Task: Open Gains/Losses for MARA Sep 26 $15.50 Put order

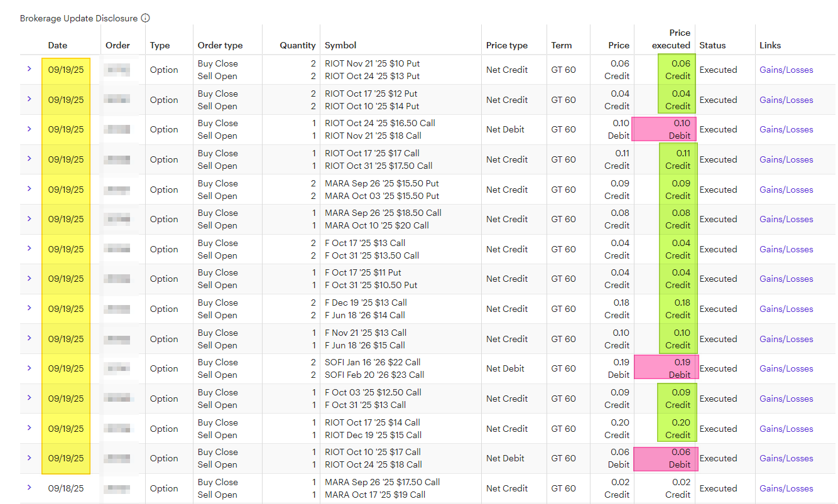Action: (x=786, y=190)
